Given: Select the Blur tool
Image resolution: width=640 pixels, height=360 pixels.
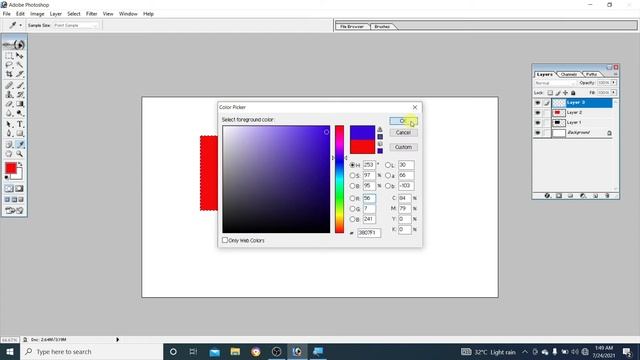Looking at the screenshot, I should 9,113.
